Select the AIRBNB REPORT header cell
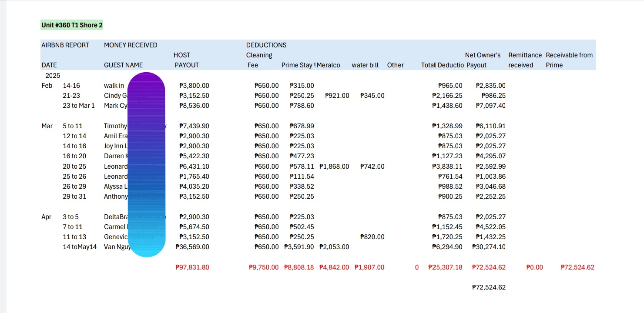The height and width of the screenshot is (313, 644). tap(65, 45)
